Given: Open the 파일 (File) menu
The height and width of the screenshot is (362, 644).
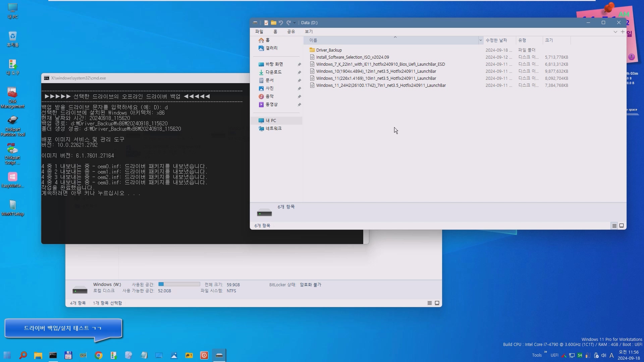Looking at the screenshot, I should click(x=259, y=32).
